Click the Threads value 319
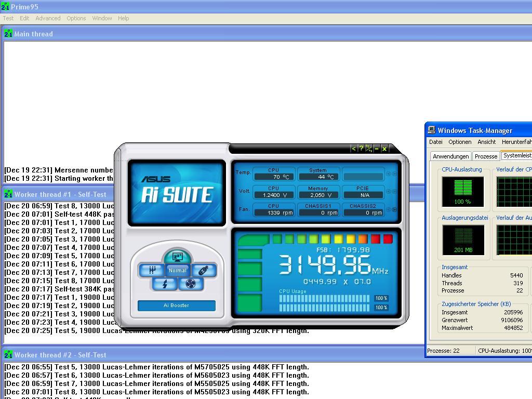 click(518, 283)
